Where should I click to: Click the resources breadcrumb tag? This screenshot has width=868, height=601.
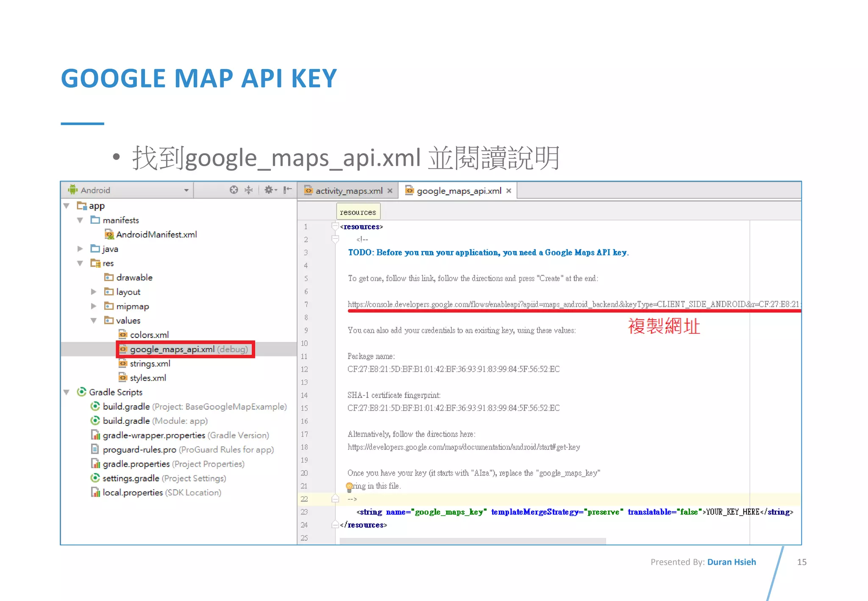coord(358,212)
